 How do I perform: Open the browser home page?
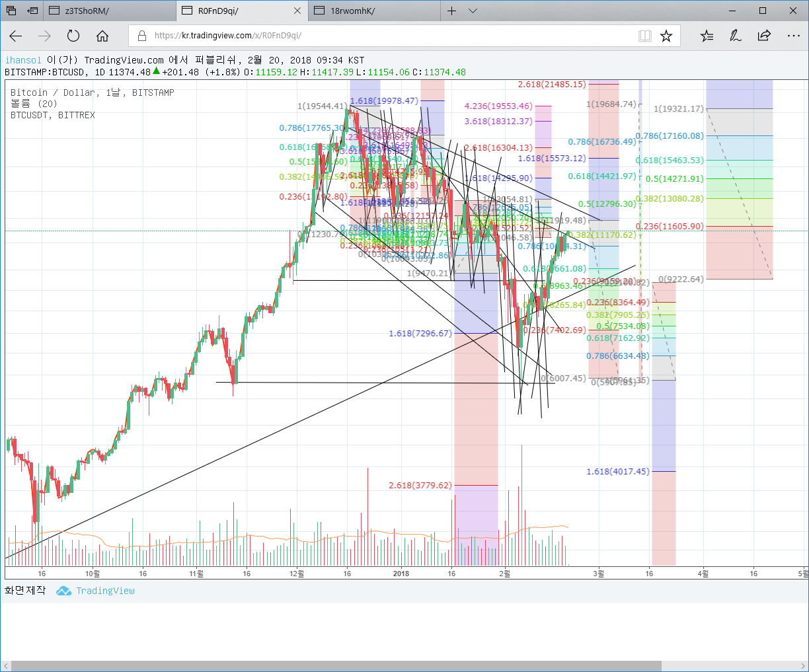[x=102, y=36]
